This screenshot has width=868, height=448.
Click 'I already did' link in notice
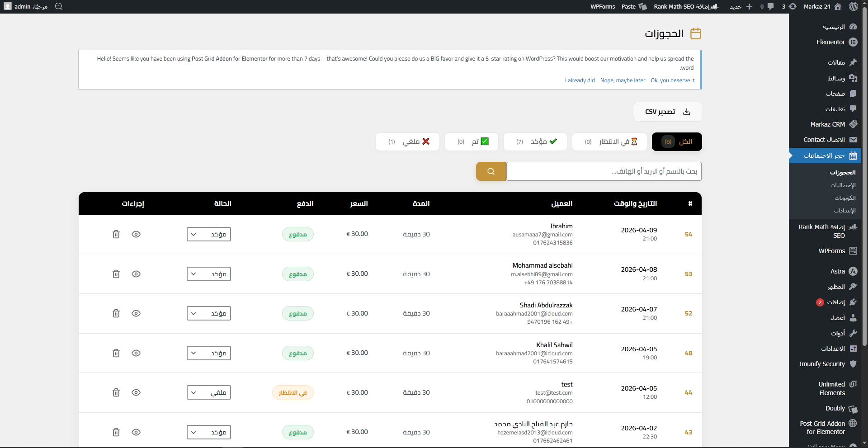(x=580, y=80)
